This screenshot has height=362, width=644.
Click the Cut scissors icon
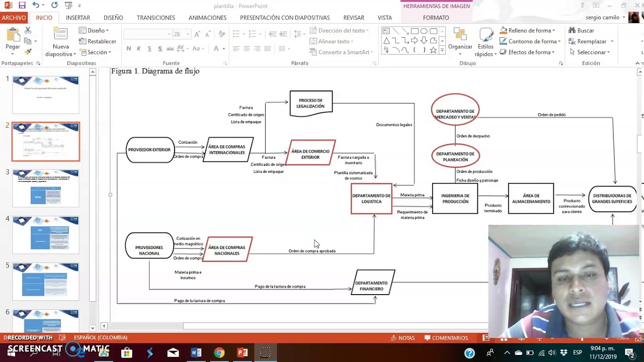pyautogui.click(x=28, y=31)
